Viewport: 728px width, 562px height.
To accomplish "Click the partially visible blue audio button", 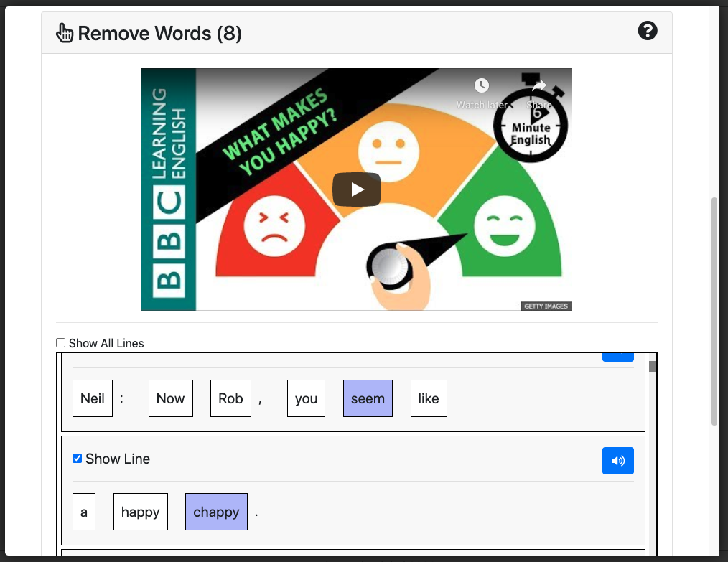I will [x=617, y=357].
